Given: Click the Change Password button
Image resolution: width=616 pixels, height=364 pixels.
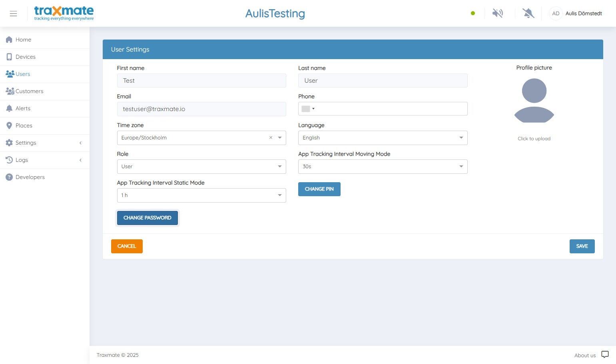Looking at the screenshot, I should 148,218.
